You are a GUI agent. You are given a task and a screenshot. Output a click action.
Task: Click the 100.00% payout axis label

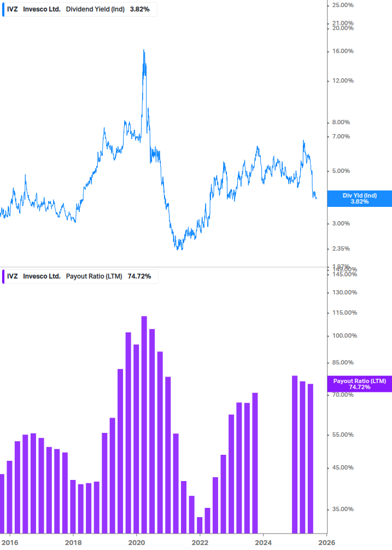344,335
